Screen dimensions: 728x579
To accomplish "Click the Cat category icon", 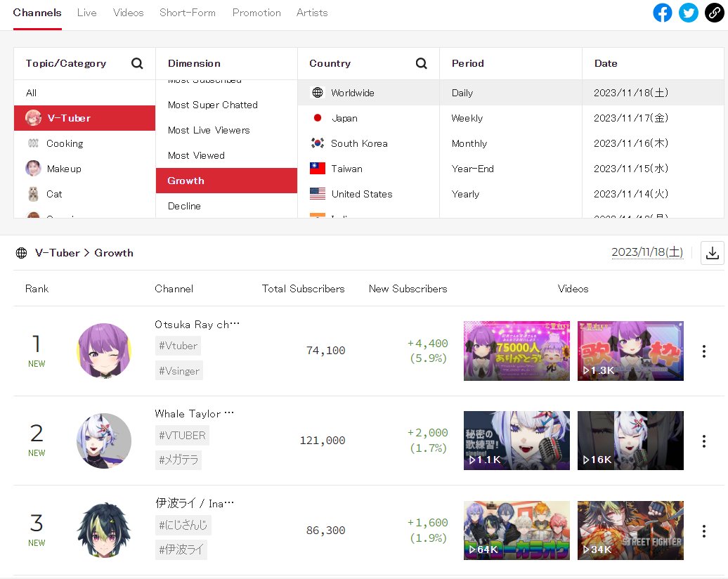I will tap(33, 194).
